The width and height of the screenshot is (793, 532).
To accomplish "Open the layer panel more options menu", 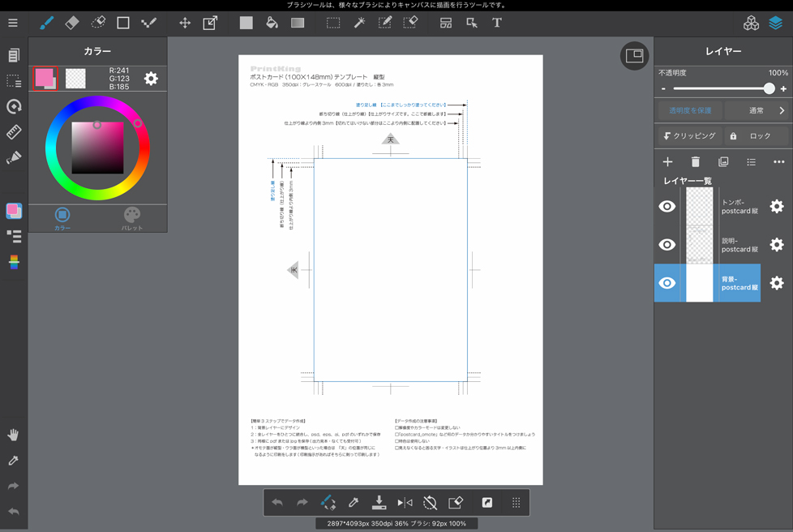I will [x=778, y=162].
